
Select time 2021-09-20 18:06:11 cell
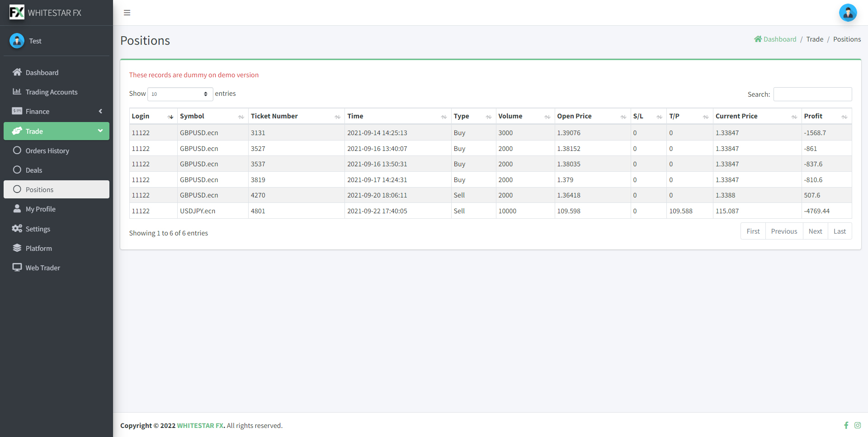pyautogui.click(x=398, y=195)
